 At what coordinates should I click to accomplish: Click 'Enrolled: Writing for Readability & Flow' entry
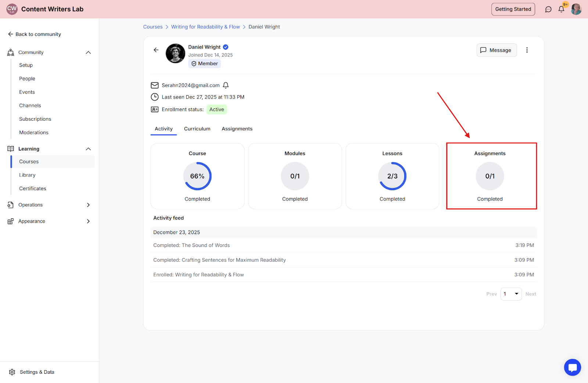[344, 275]
